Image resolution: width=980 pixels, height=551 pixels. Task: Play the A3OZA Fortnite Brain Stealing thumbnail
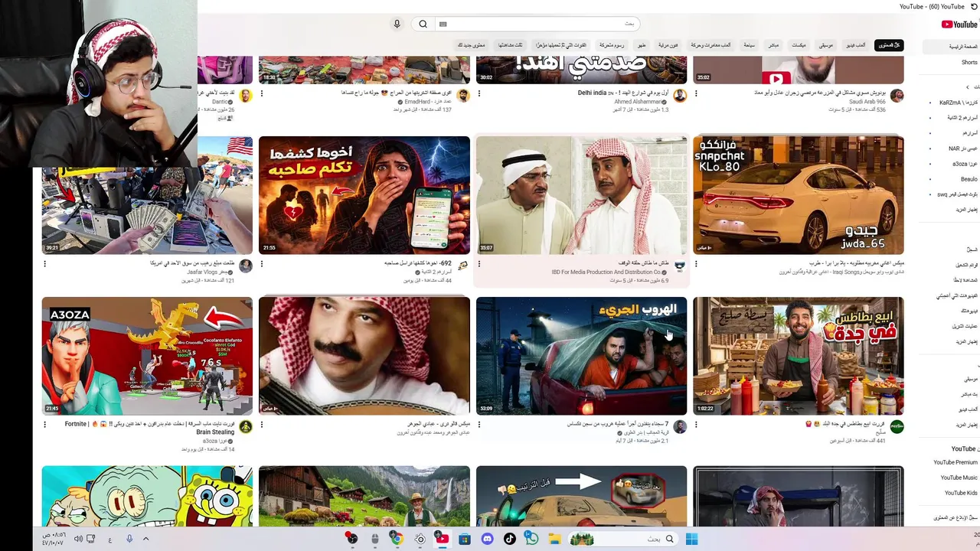pos(147,356)
